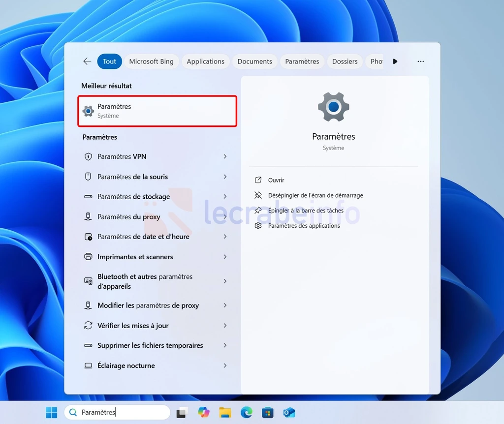Click the mouse icon for Paramètres de la souris
This screenshot has width=504, height=424.
[88, 177]
